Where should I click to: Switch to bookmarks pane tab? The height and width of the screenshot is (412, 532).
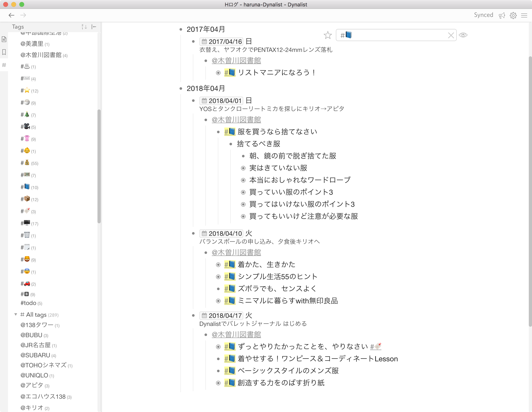point(4,52)
